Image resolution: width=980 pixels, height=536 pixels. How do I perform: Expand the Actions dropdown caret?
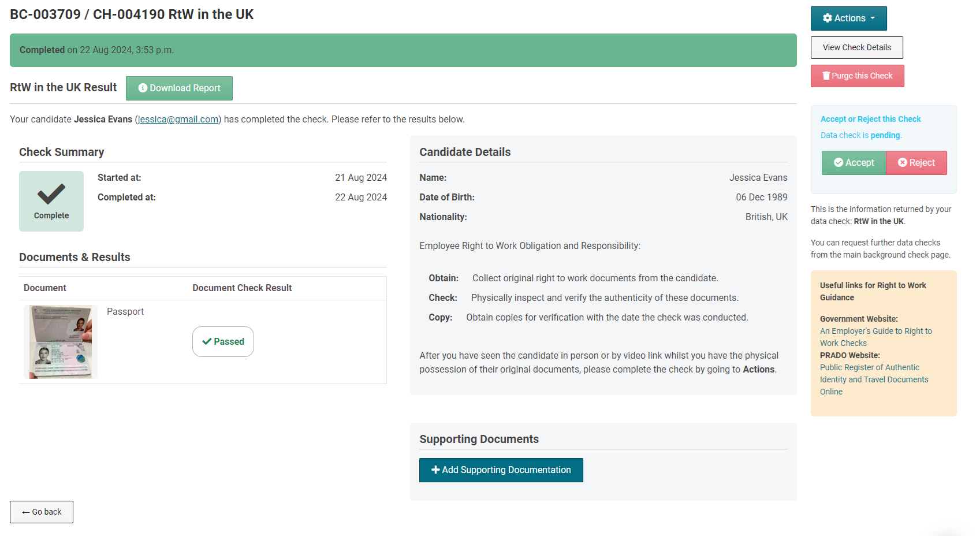873,18
